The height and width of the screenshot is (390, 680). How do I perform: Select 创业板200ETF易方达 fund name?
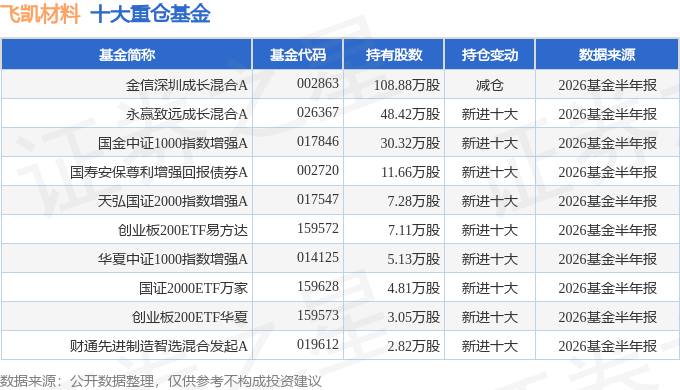183,230
